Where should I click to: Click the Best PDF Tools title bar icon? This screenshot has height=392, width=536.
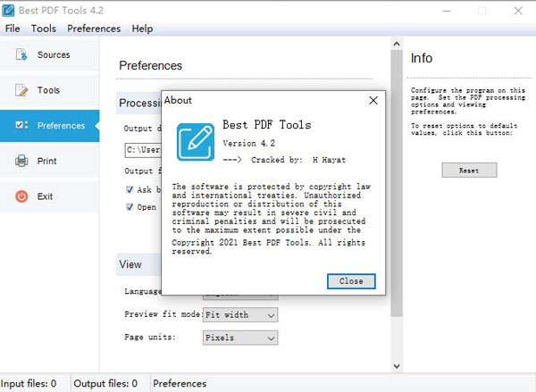pyautogui.click(x=8, y=10)
